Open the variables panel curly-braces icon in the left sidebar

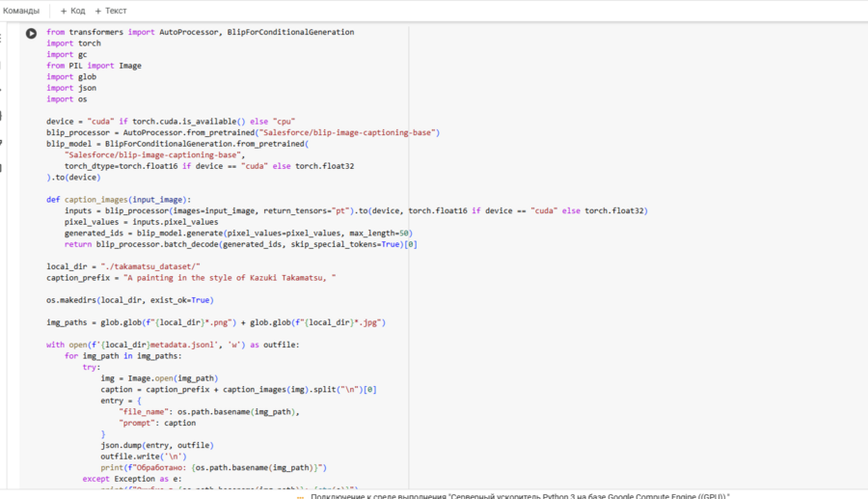click(2, 116)
